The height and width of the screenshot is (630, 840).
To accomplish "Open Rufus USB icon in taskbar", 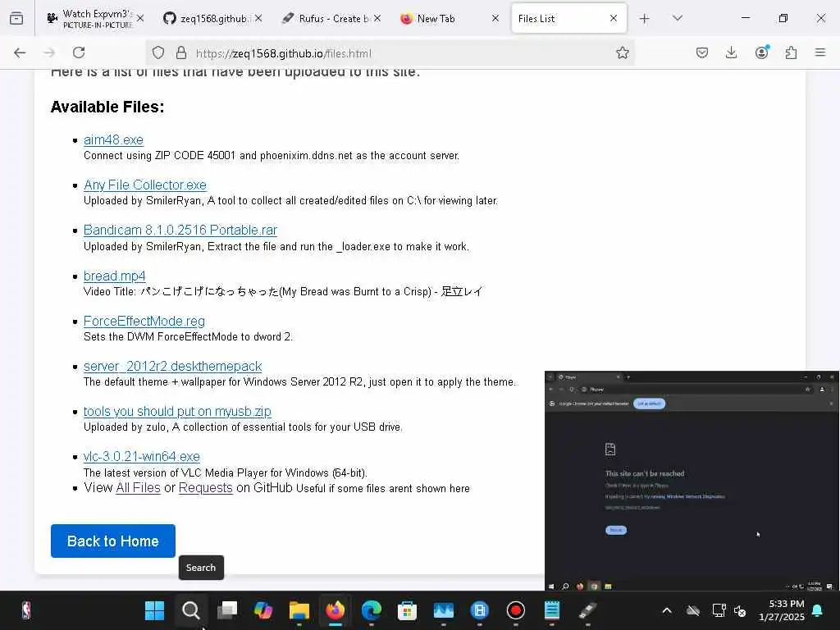I will click(x=587, y=610).
